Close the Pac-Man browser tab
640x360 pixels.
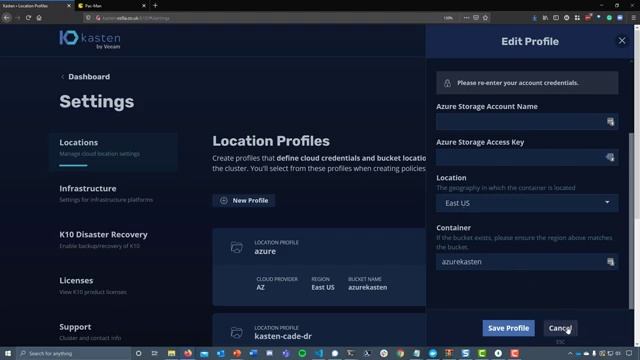click(144, 6)
